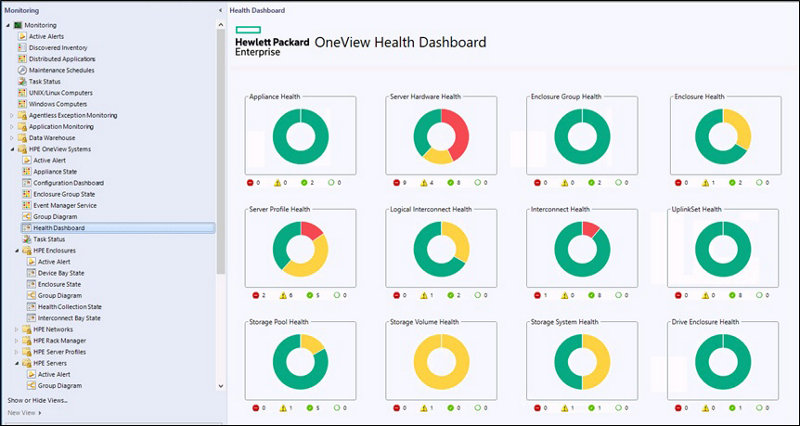Click the Device Bay State icon
Screen dimensions: 800x426
coord(30,273)
